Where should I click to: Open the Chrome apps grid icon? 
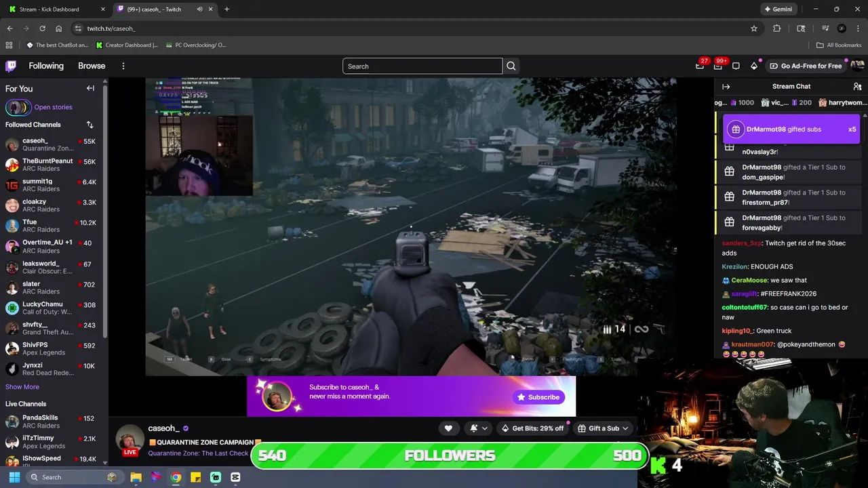pos(9,45)
